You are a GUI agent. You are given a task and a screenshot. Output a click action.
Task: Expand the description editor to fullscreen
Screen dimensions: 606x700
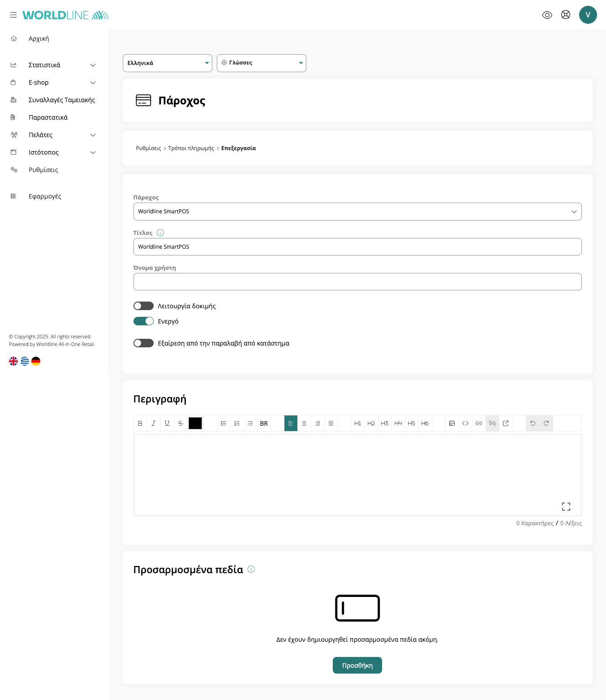pos(566,506)
